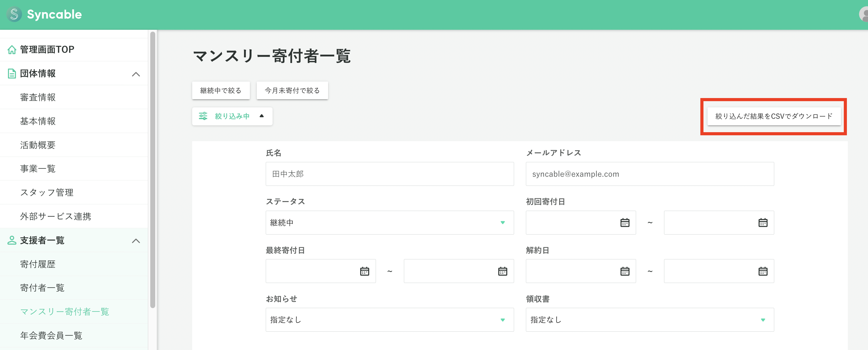This screenshot has height=350, width=868.
Task: Click the Syncable logo in the header
Action: coord(44,15)
